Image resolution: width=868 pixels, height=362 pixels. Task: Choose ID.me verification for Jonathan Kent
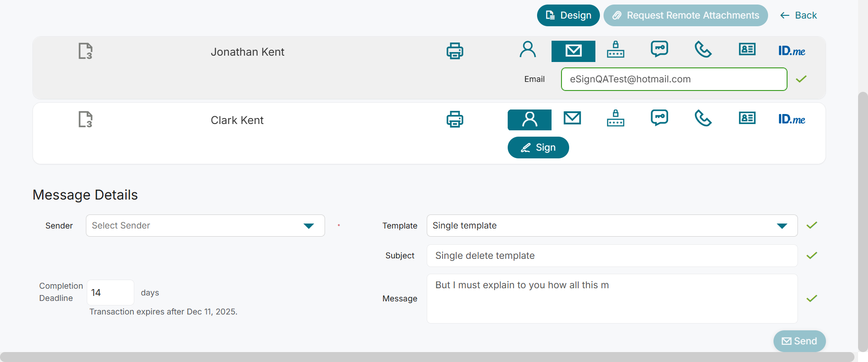[x=792, y=51]
